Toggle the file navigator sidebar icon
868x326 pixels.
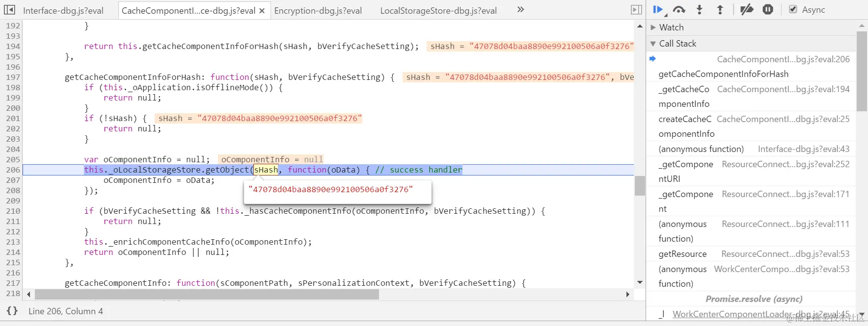coord(9,10)
